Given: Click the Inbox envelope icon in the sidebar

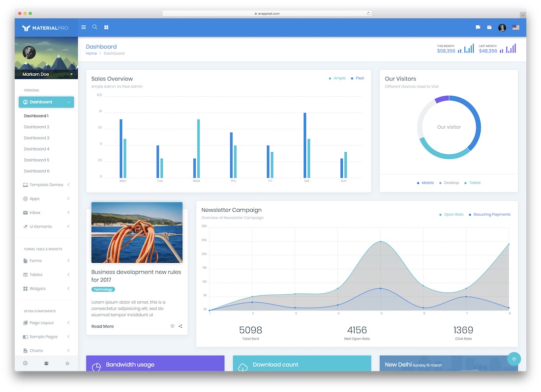Looking at the screenshot, I should (25, 213).
